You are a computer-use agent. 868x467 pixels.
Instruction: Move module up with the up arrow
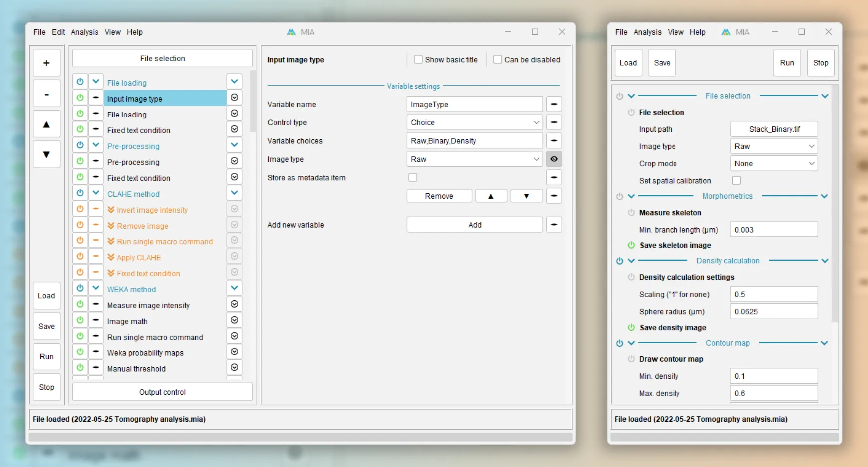(x=46, y=124)
